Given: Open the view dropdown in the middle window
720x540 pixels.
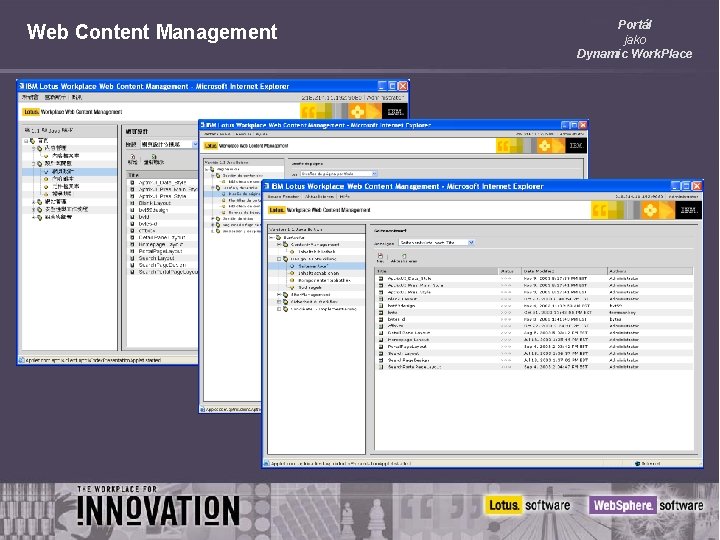Looking at the screenshot, I should (x=374, y=174).
